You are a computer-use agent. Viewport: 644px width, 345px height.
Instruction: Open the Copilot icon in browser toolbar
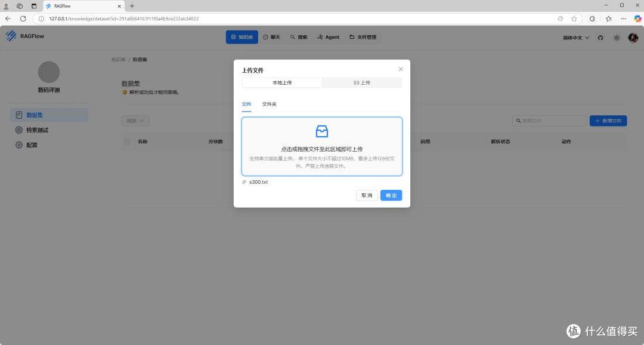click(637, 19)
